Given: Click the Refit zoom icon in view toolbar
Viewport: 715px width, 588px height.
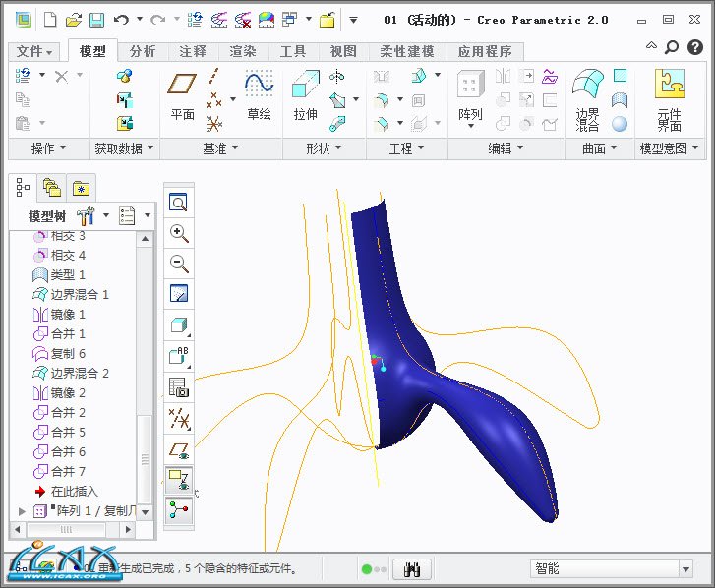Looking at the screenshot, I should (x=179, y=203).
